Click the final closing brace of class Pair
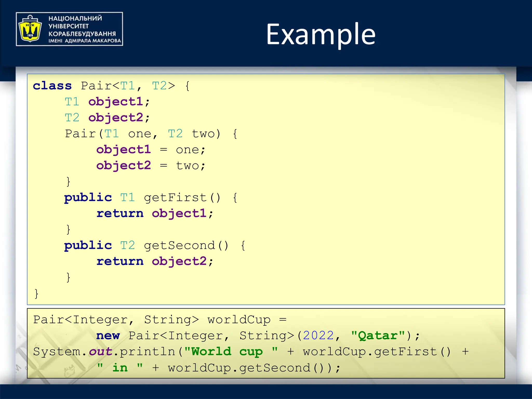The image size is (532, 399). point(36,294)
